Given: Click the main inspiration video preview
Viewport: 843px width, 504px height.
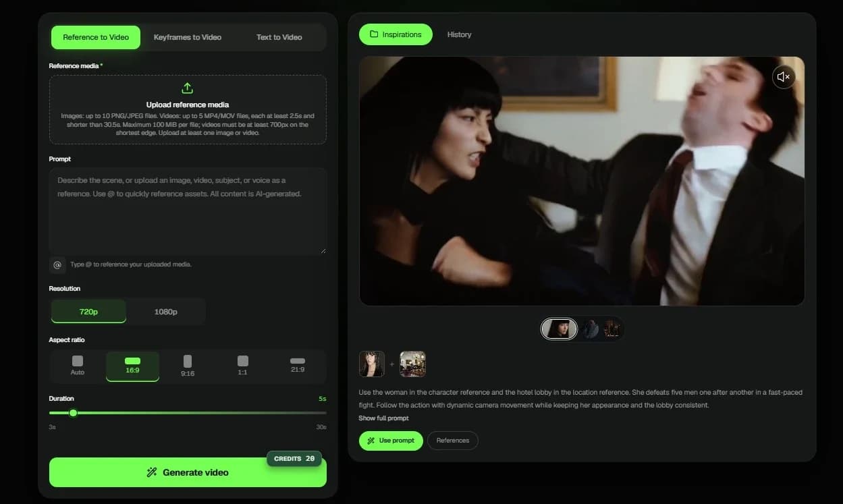Looking at the screenshot, I should (x=582, y=181).
